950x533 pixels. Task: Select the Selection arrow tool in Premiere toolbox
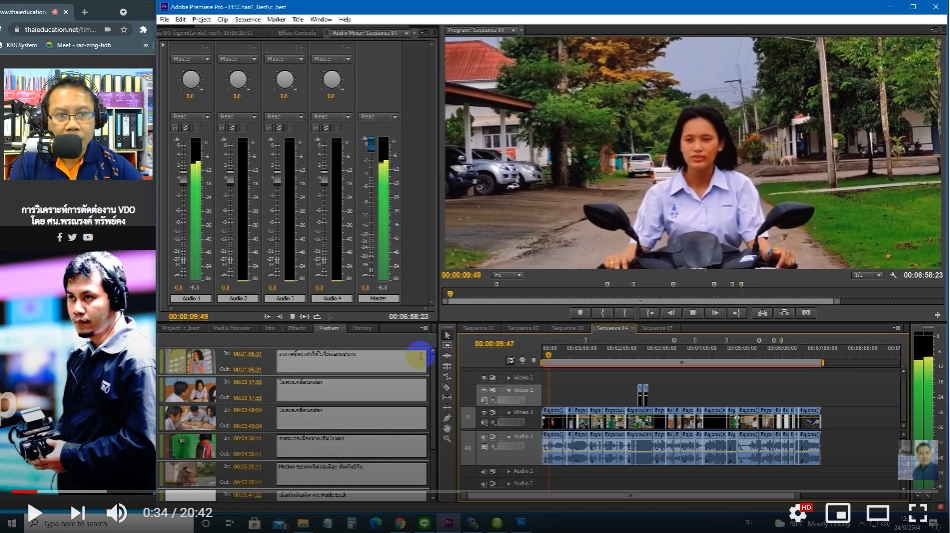[x=447, y=335]
